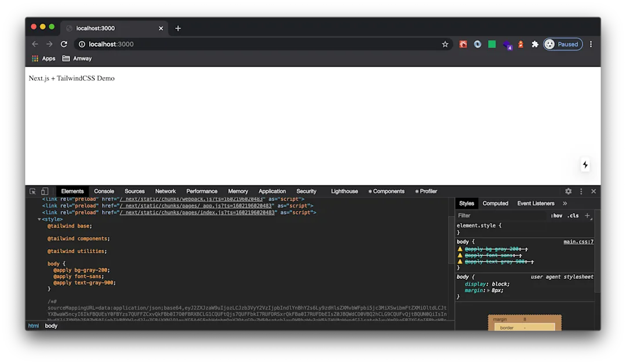626x364 pixels.
Task: Add a new style rule with plus icon
Action: pos(588,215)
